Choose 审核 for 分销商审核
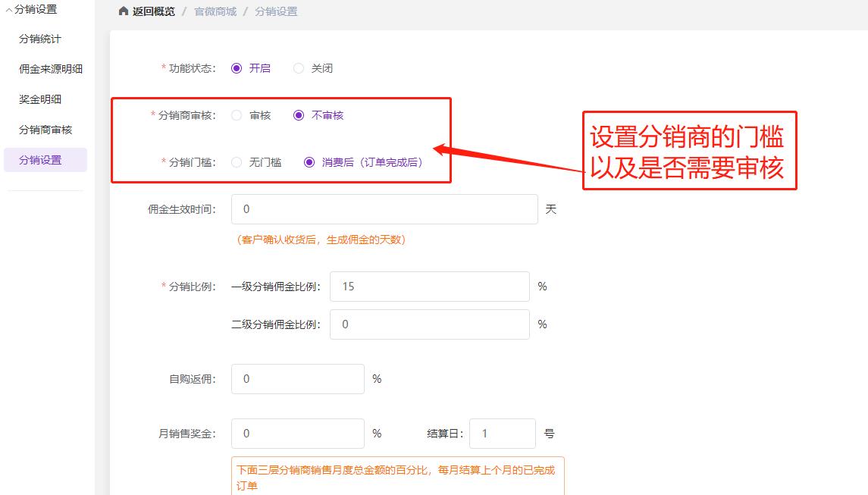The width and height of the screenshot is (868, 495). [x=237, y=116]
